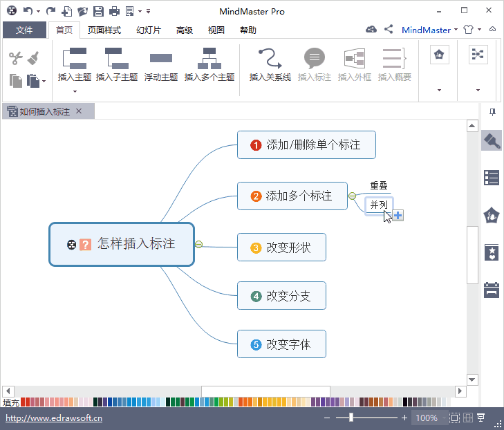Insert a relationship line 插入关系线

pyautogui.click(x=270, y=58)
